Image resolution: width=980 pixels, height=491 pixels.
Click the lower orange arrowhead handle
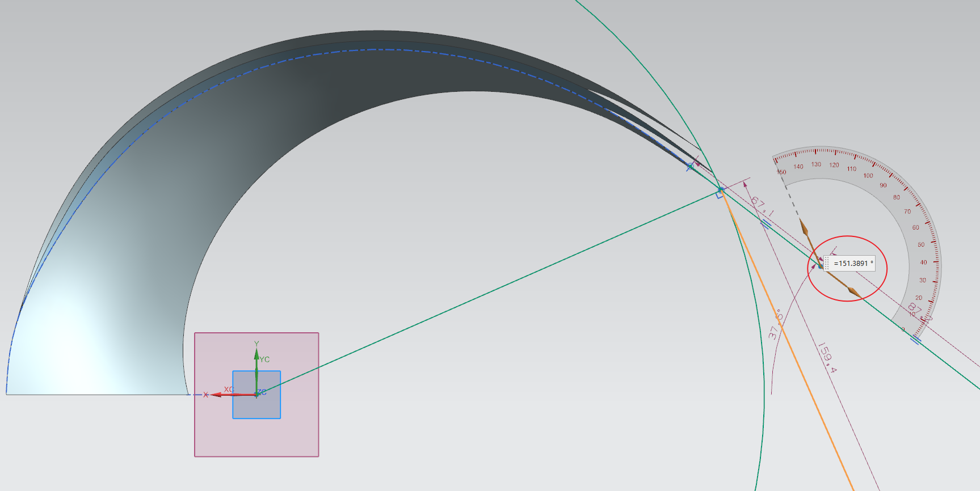point(853,291)
